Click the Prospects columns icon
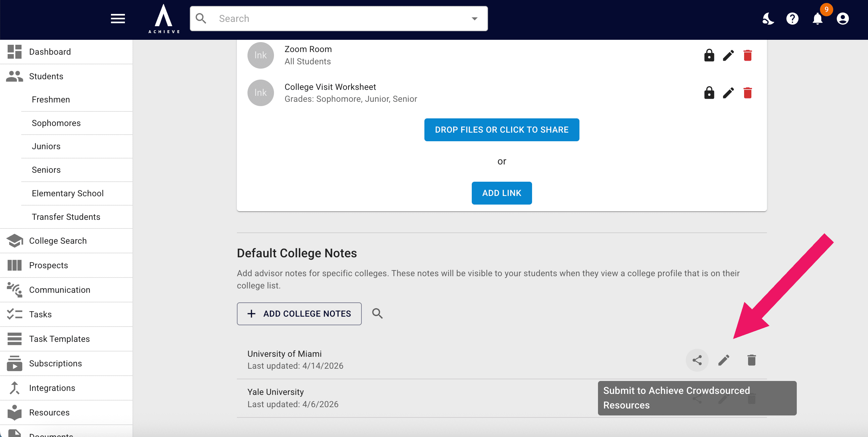Image resolution: width=868 pixels, height=437 pixels. click(x=15, y=265)
